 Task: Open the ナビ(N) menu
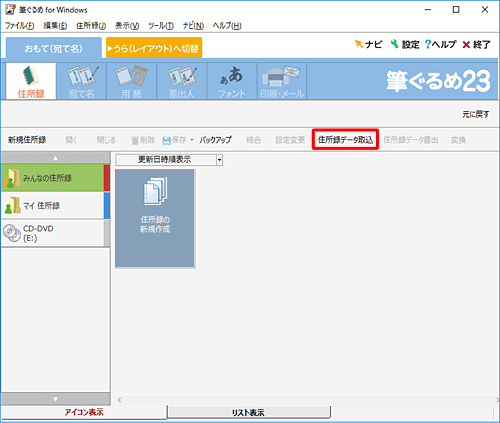pos(193,26)
